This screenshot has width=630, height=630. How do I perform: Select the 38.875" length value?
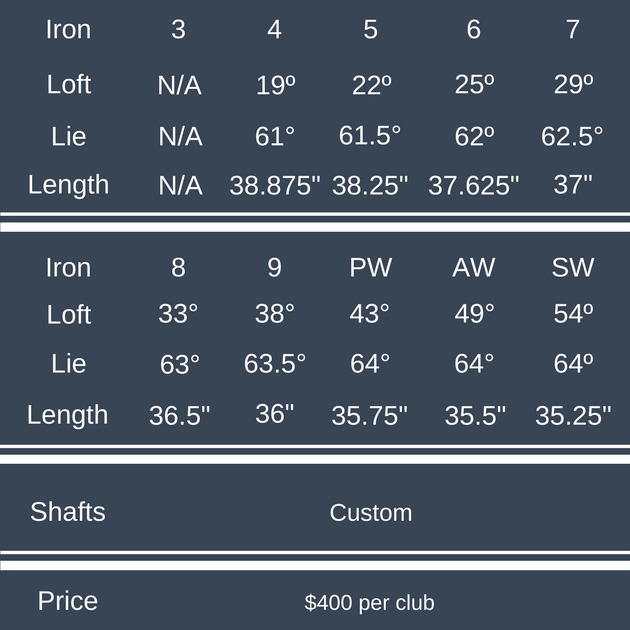[274, 185]
